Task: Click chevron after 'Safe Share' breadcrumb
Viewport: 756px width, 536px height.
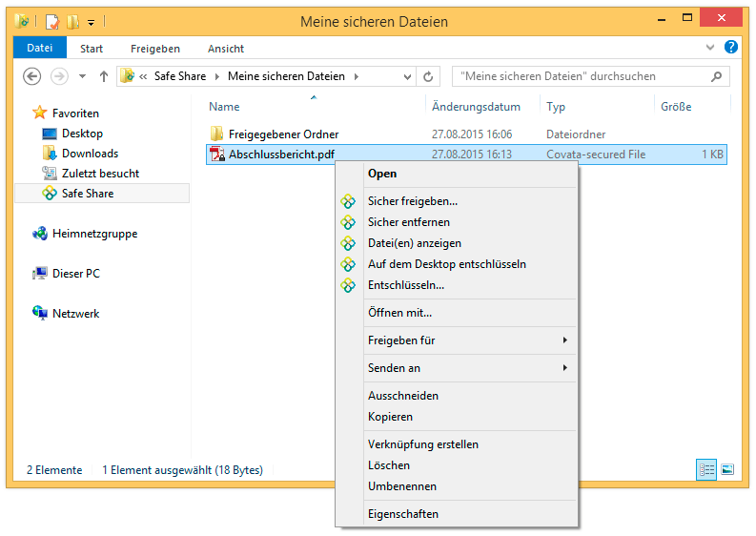Action: 217,76
